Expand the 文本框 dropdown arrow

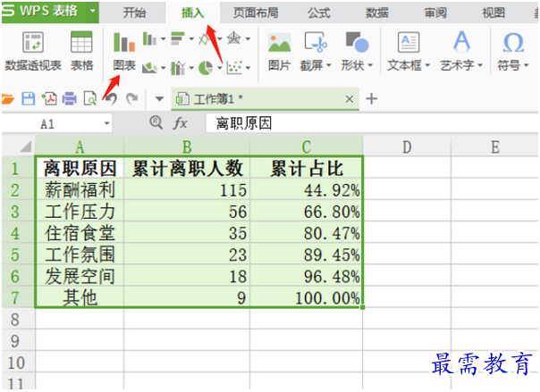pyautogui.click(x=427, y=65)
